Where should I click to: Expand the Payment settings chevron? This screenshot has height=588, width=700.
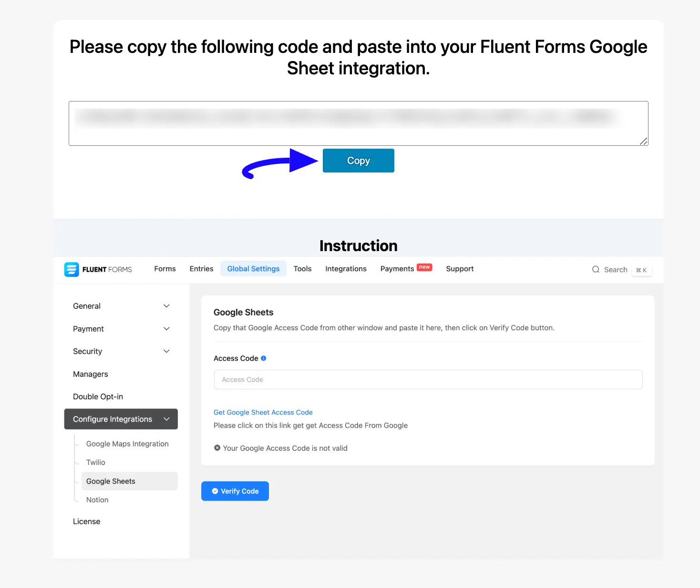(166, 329)
